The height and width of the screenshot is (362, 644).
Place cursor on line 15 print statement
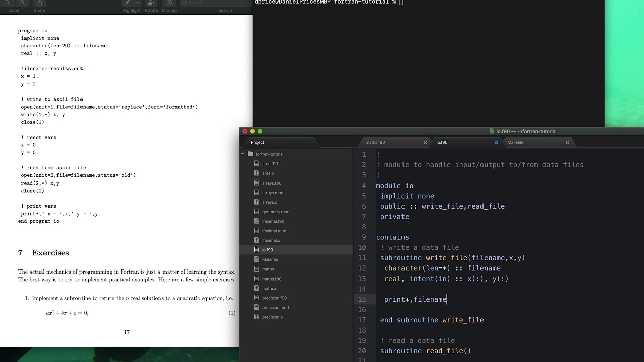[416, 299]
